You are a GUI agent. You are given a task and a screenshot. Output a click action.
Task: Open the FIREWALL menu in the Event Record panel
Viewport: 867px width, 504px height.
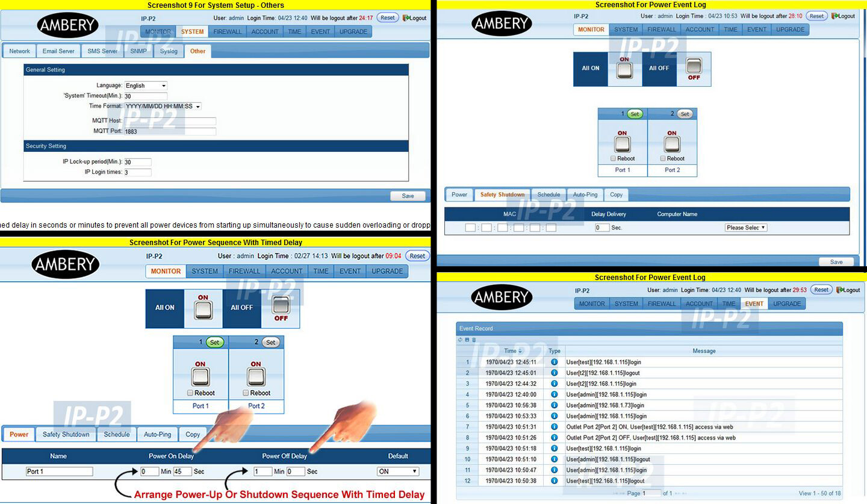click(662, 304)
